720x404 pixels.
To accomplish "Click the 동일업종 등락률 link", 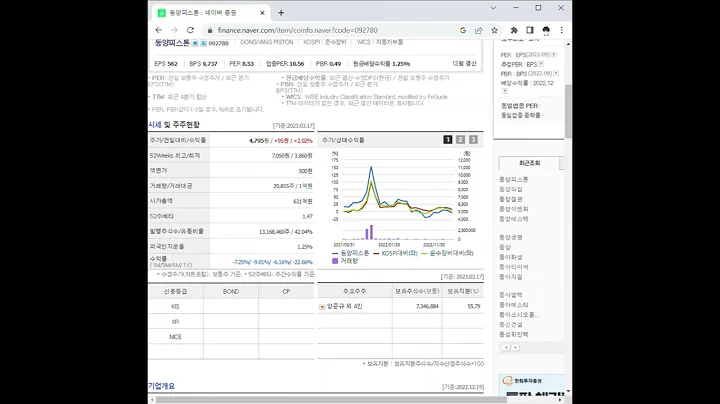I will (x=522, y=115).
